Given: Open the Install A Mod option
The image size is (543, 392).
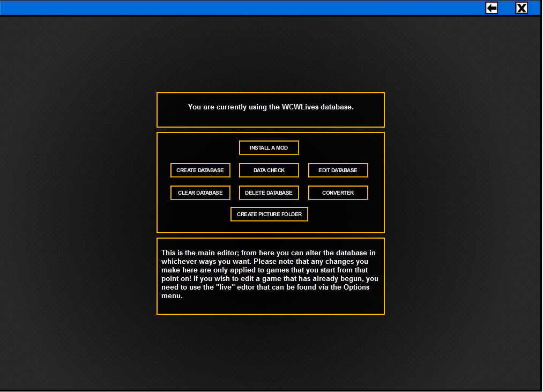Looking at the screenshot, I should pyautogui.click(x=269, y=147).
